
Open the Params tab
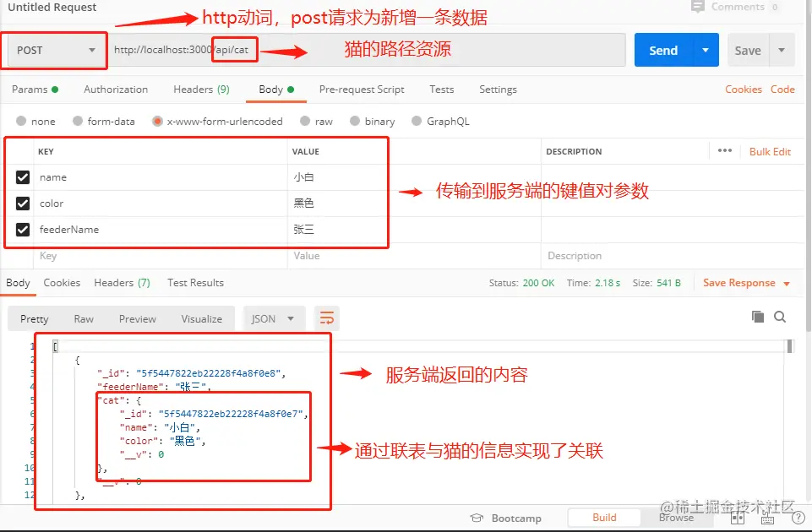pyautogui.click(x=35, y=89)
